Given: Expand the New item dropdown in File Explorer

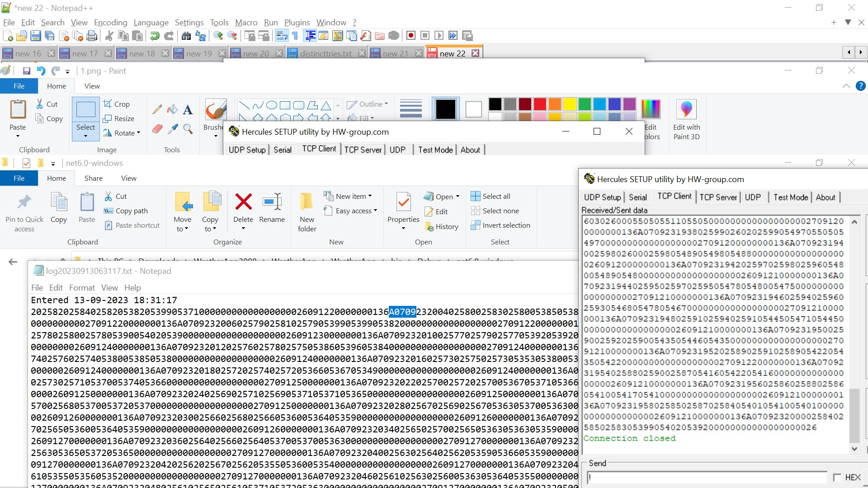Looking at the screenshot, I should coord(370,196).
